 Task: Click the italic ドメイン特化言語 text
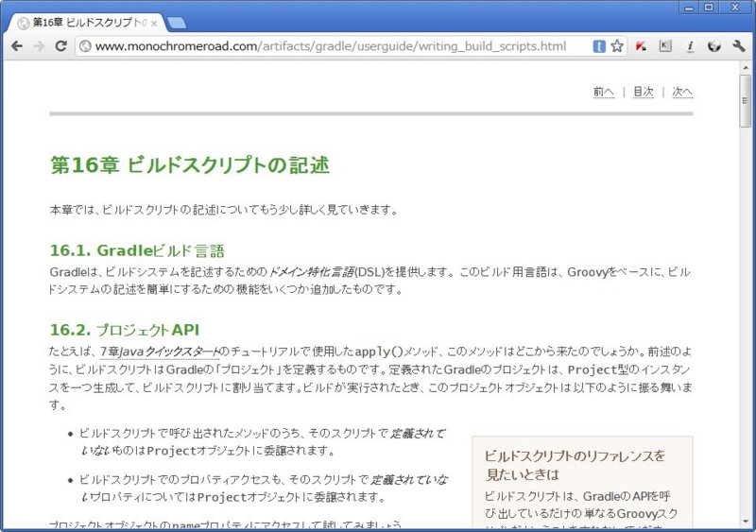pyautogui.click(x=311, y=272)
